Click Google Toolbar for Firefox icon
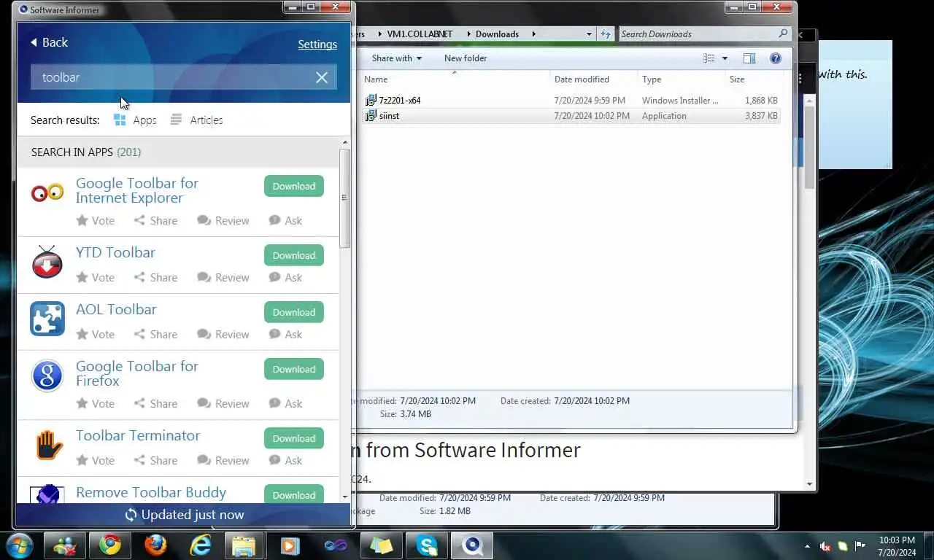 pos(47,376)
